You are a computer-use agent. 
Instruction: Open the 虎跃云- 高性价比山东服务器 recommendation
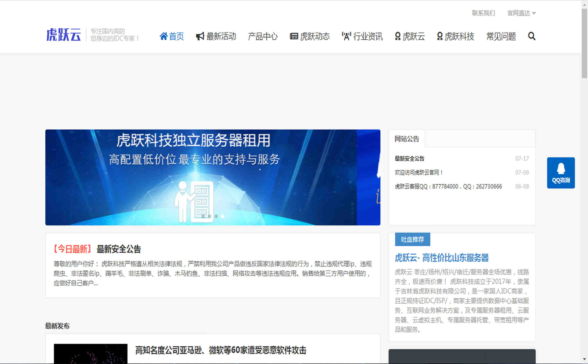point(442,258)
